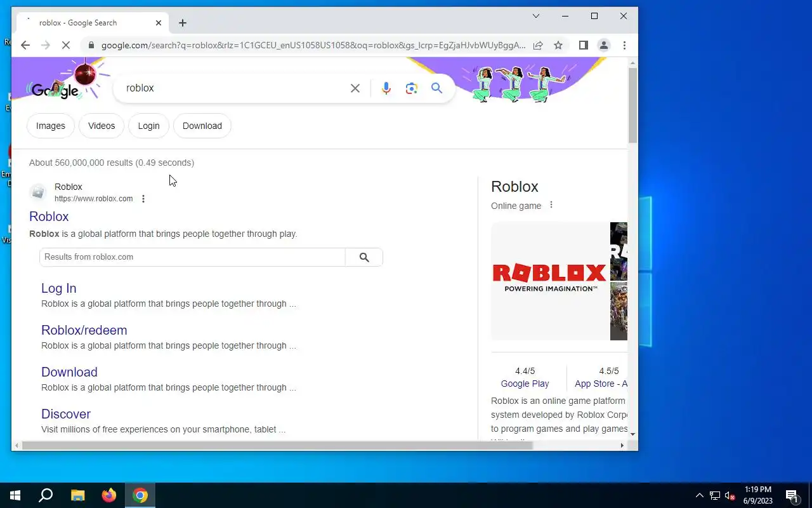Click the address bar URL
Image resolution: width=812 pixels, height=508 pixels.
point(313,45)
